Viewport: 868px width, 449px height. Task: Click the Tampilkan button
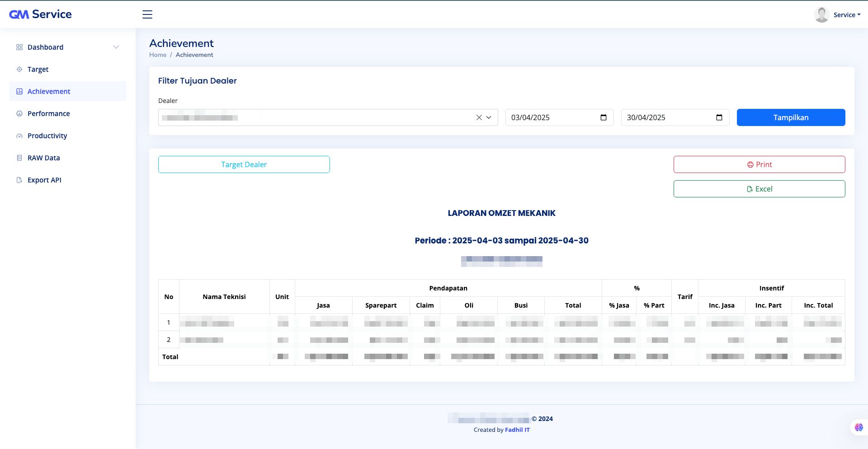[x=791, y=117]
